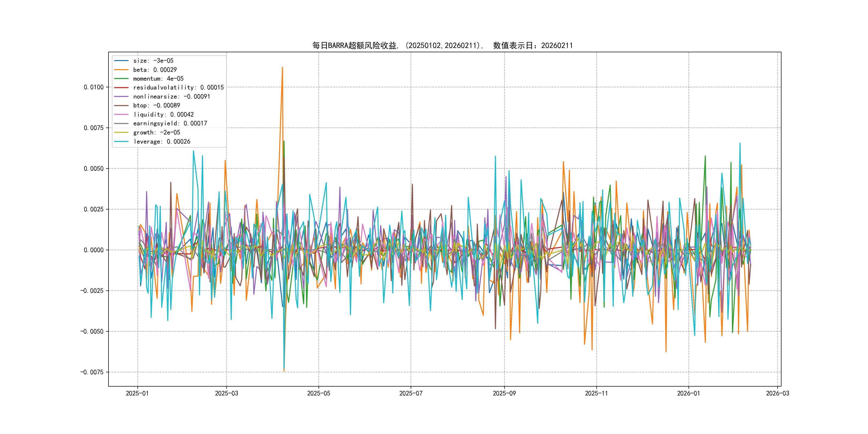Click the size legend entry

(153, 61)
